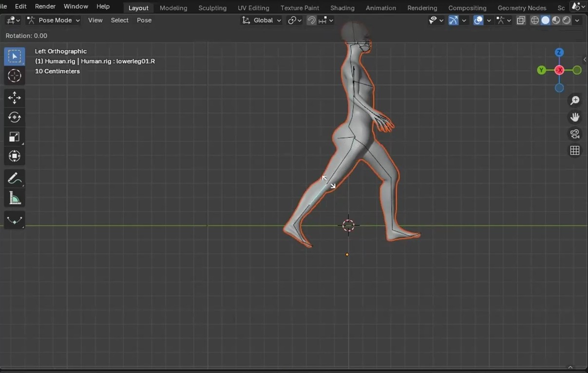Activate the Rotate tool
This screenshot has height=373, width=588.
pyautogui.click(x=14, y=118)
